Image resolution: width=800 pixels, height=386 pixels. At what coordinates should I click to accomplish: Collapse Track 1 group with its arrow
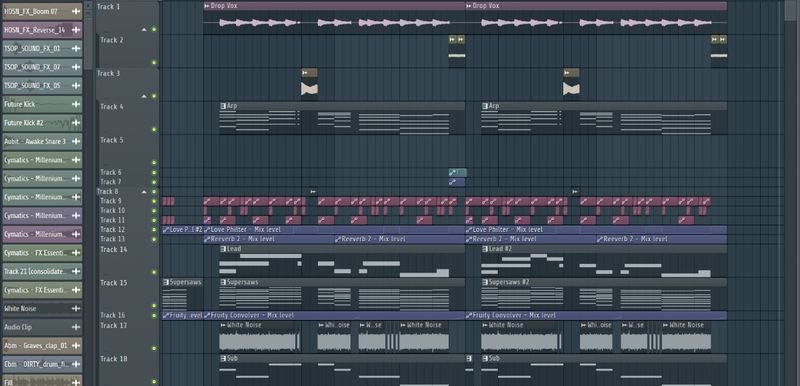[144, 30]
